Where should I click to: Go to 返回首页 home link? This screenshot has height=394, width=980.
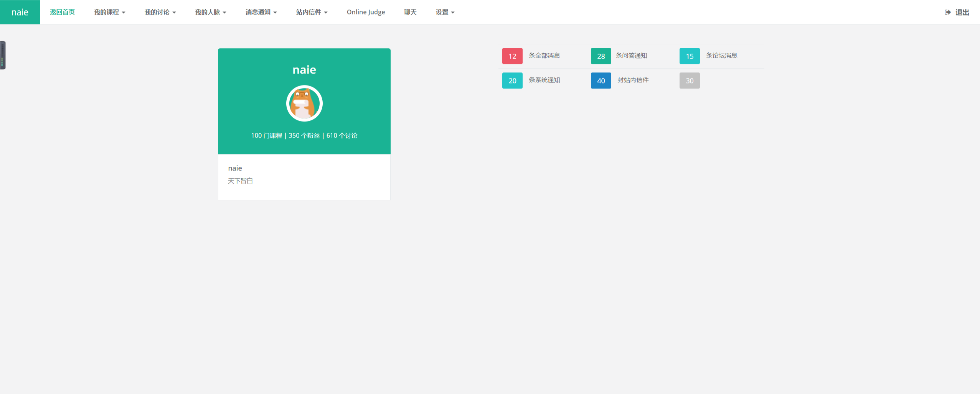point(62,12)
